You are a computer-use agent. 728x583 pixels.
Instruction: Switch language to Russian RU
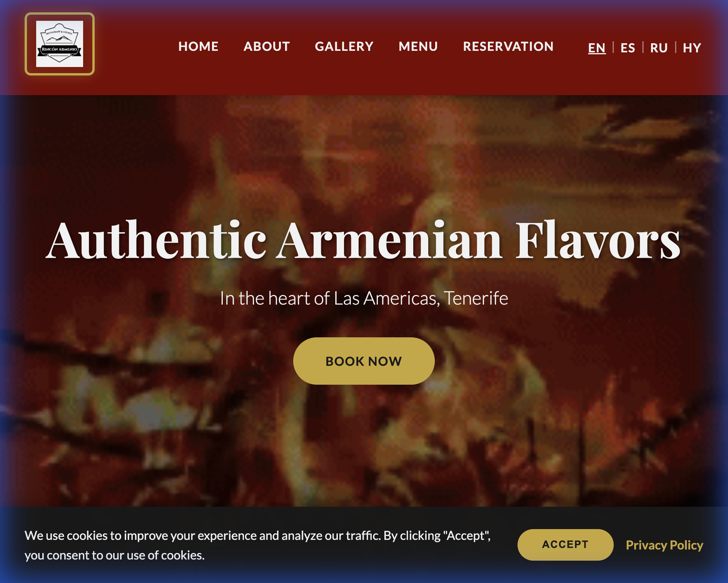pyautogui.click(x=659, y=48)
